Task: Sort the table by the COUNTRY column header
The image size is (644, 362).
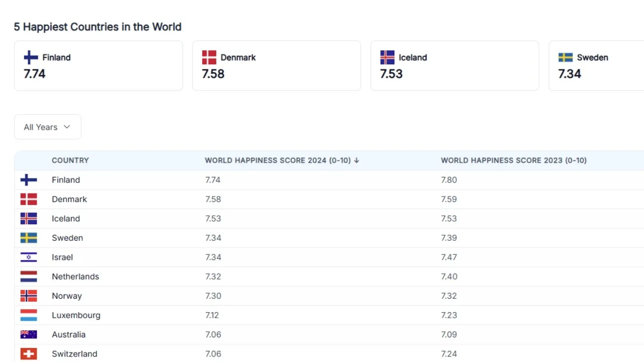Action: (x=70, y=160)
